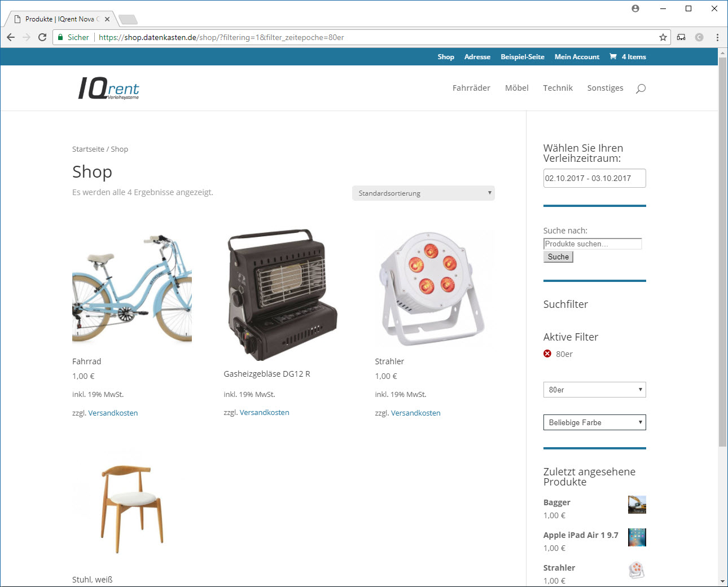Viewport: 728px width, 587px height.
Task: Click the IQrent logo
Action: 108,88
